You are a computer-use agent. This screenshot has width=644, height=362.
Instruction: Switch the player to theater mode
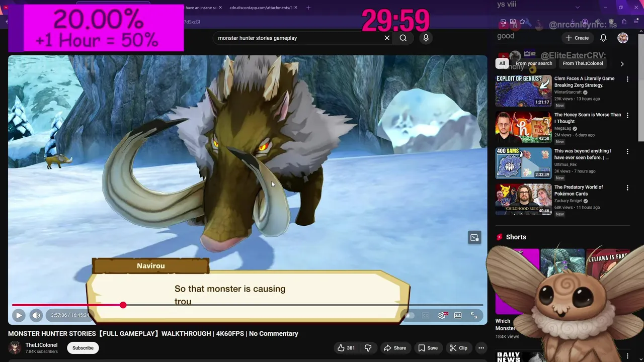click(x=458, y=315)
